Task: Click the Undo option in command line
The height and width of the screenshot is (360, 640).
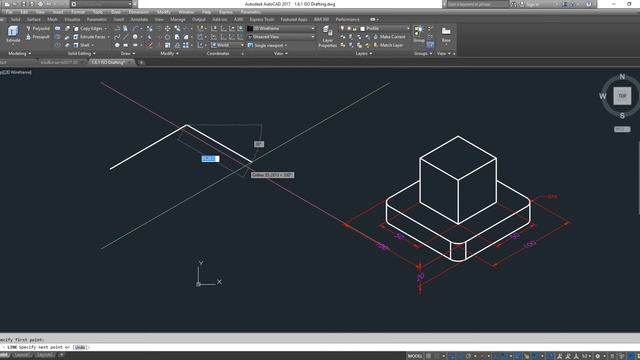Action: tap(80, 347)
